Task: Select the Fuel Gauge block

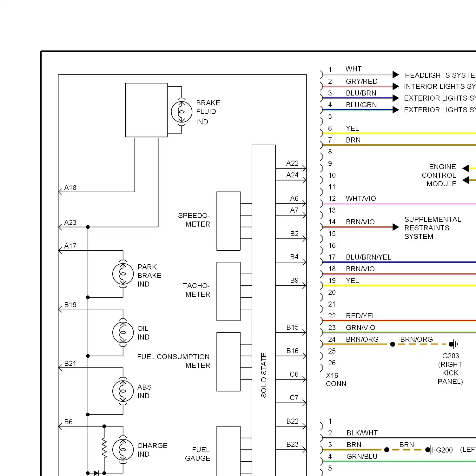Action: tap(228, 451)
